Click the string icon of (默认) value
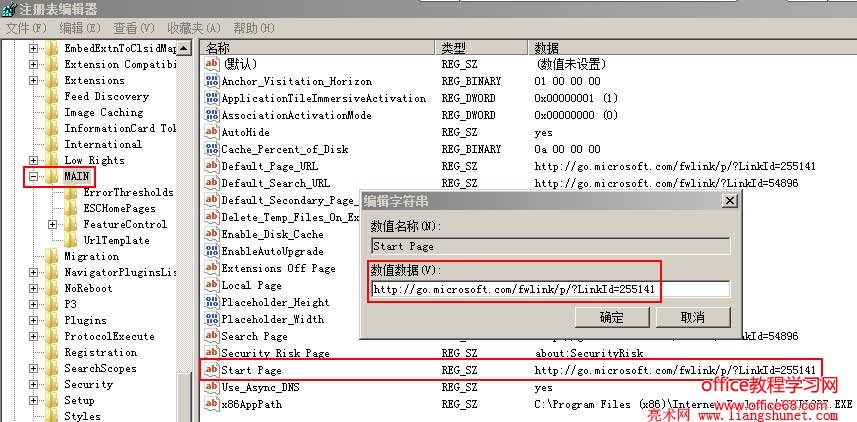 pos(212,64)
